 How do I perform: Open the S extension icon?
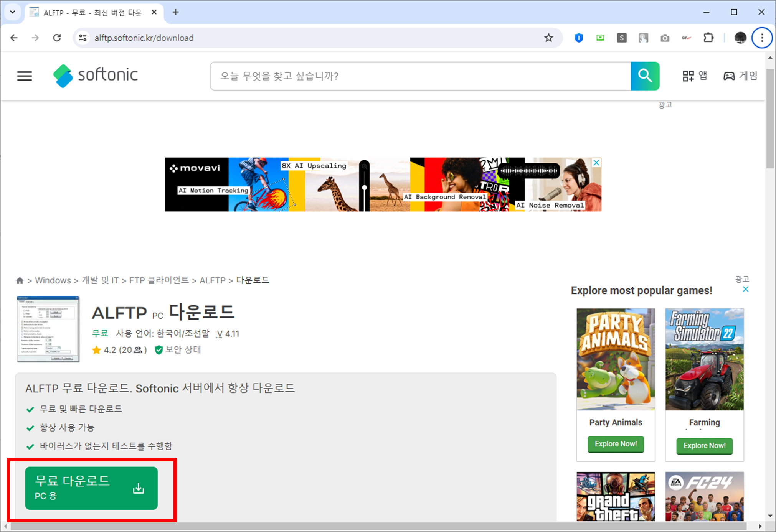(x=622, y=38)
